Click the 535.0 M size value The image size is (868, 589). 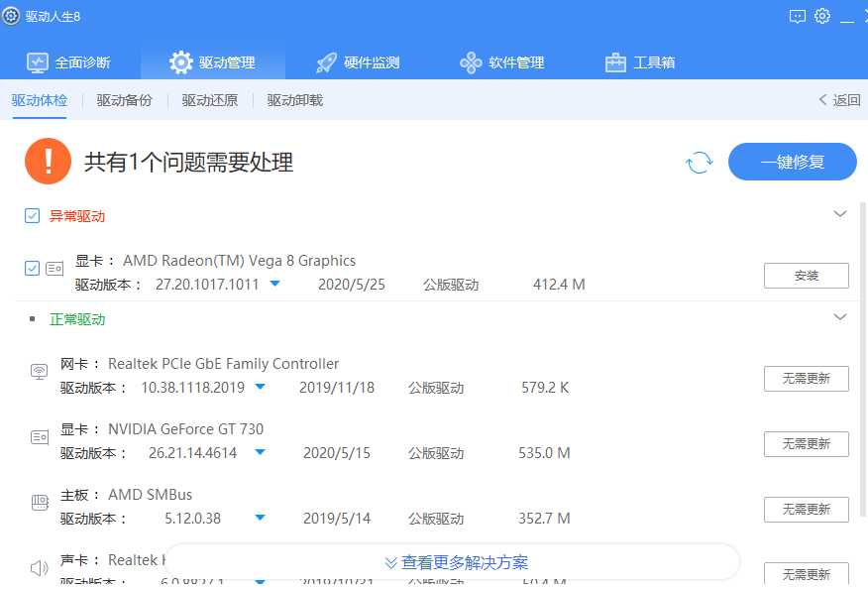tap(544, 453)
